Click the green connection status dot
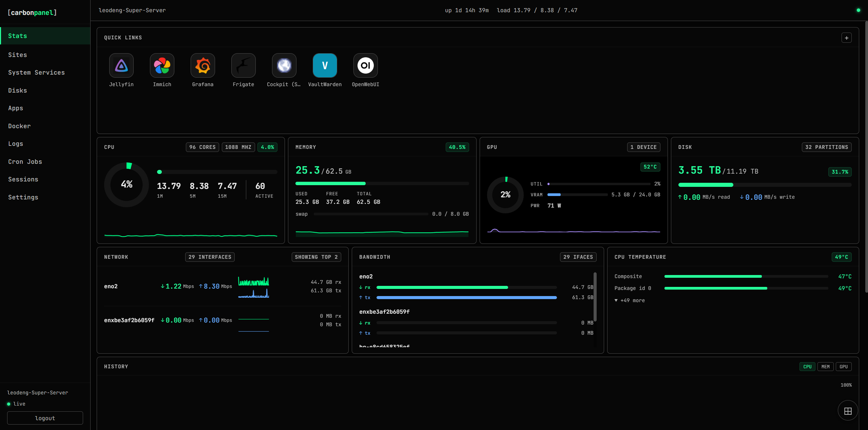 859,10
